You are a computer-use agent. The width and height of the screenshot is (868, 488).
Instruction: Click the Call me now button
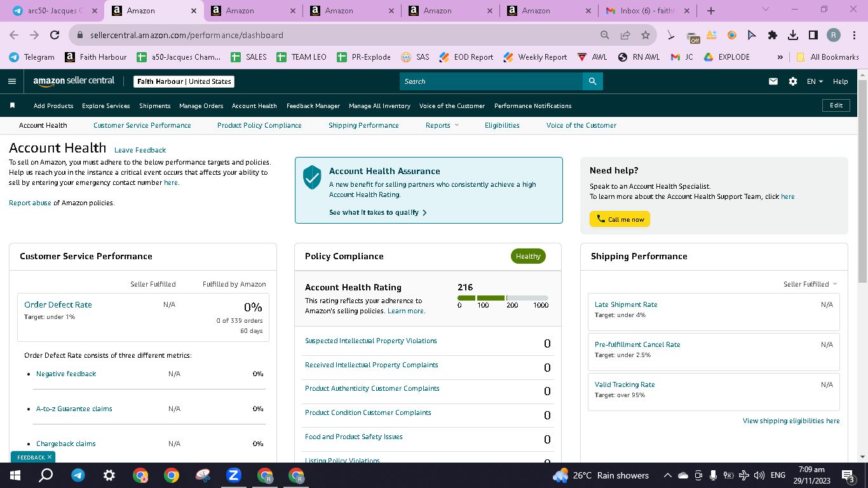pyautogui.click(x=620, y=219)
